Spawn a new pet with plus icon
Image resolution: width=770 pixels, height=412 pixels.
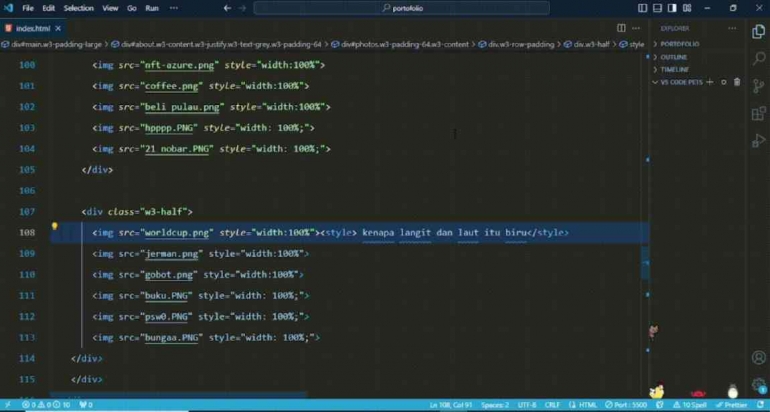point(710,82)
